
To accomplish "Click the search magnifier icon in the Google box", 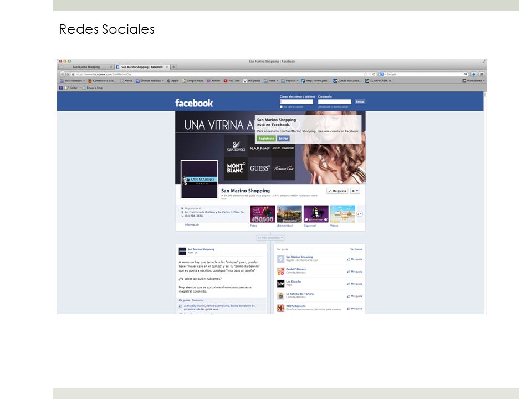I will pos(466,74).
